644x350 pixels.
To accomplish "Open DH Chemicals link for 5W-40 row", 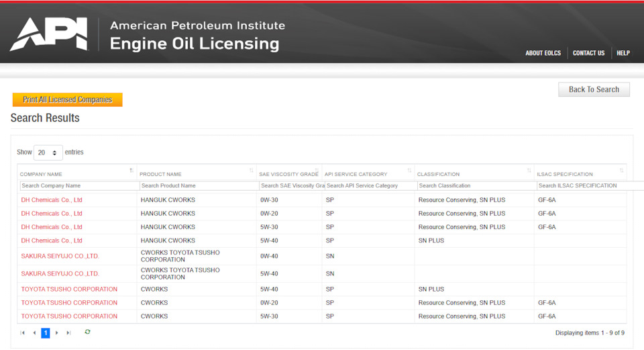I will (52, 240).
